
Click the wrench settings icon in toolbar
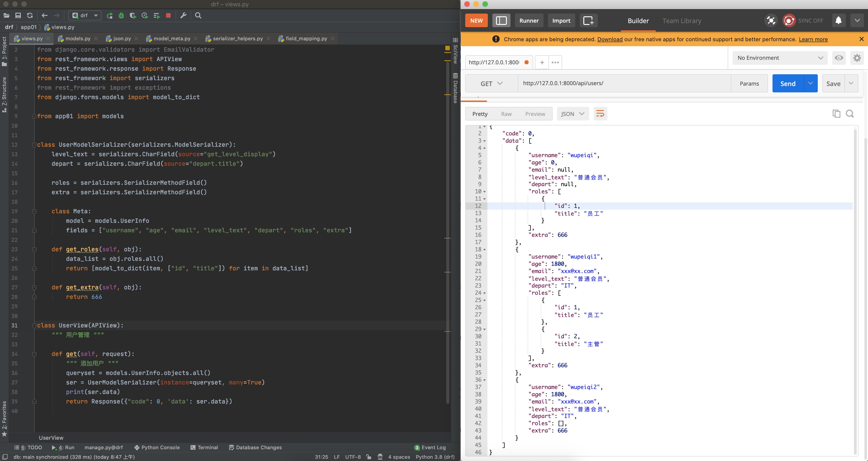pyautogui.click(x=183, y=16)
